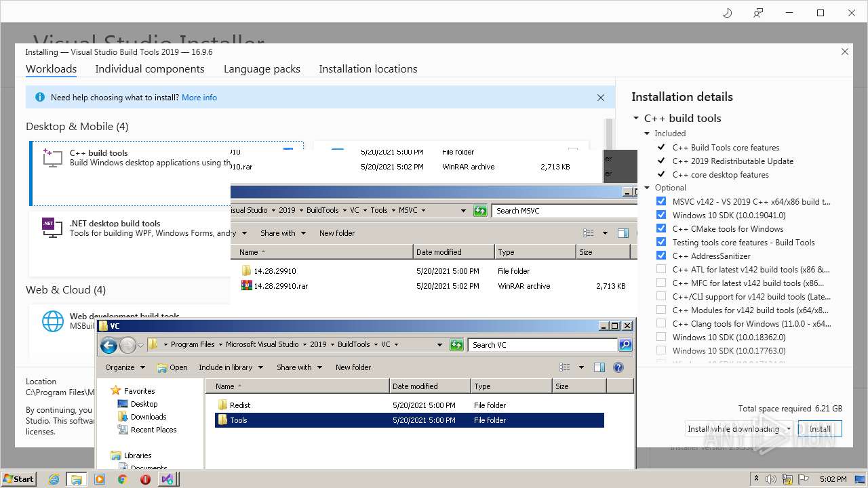Click the File Explorer taskbar icon
Image resolution: width=868 pixels, height=488 pixels.
[77, 479]
